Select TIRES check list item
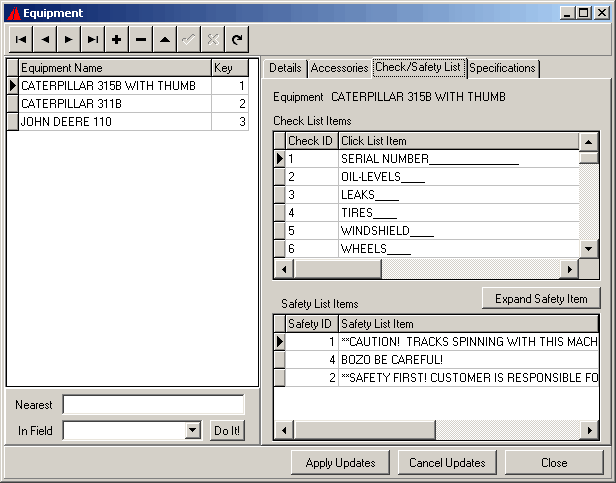The height and width of the screenshot is (483, 616). [427, 213]
